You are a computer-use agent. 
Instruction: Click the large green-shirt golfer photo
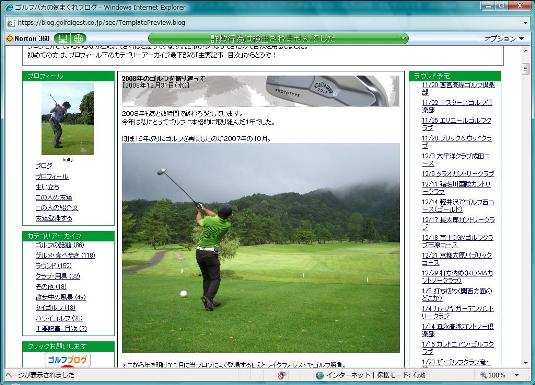(x=261, y=248)
